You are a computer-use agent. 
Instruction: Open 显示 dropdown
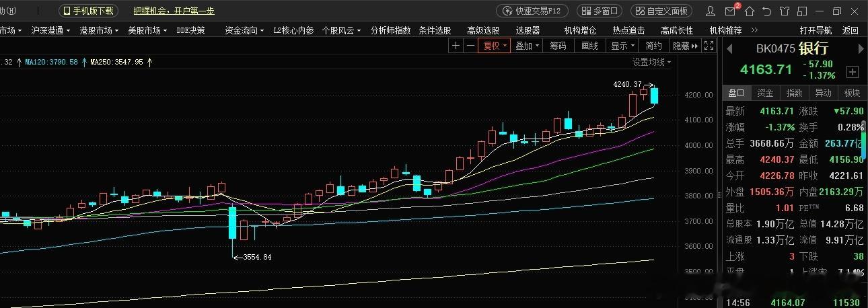click(623, 46)
